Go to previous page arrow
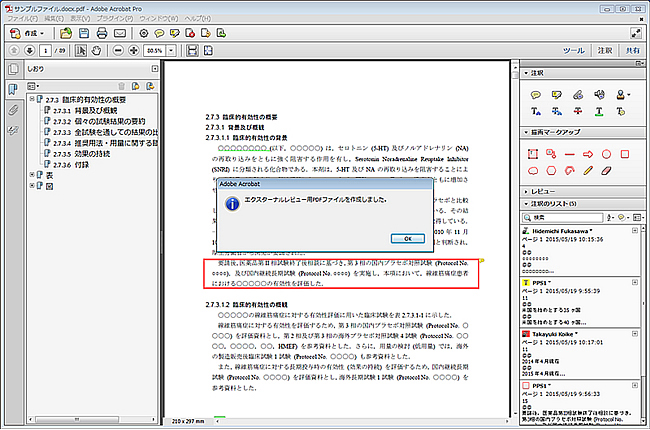 point(14,51)
